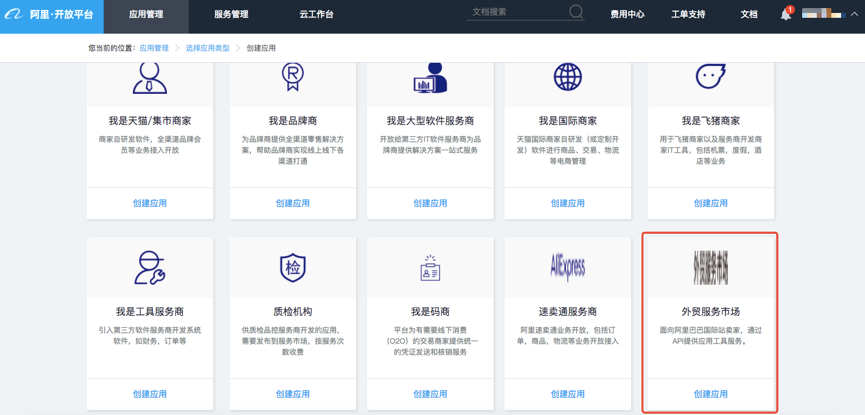Click breadcrumb current item 创建应用
The image size is (865, 415).
[261, 48]
